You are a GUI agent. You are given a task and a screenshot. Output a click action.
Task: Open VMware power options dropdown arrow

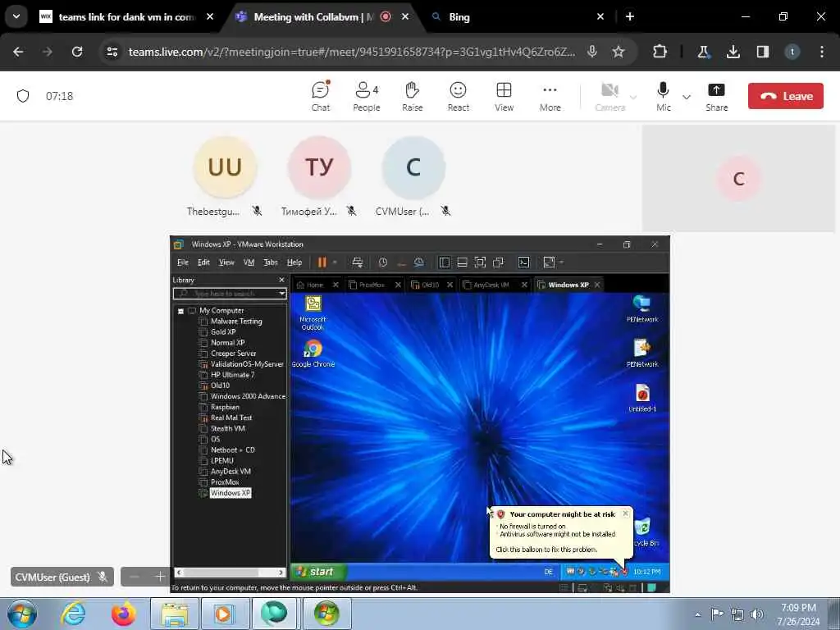tap(335, 262)
